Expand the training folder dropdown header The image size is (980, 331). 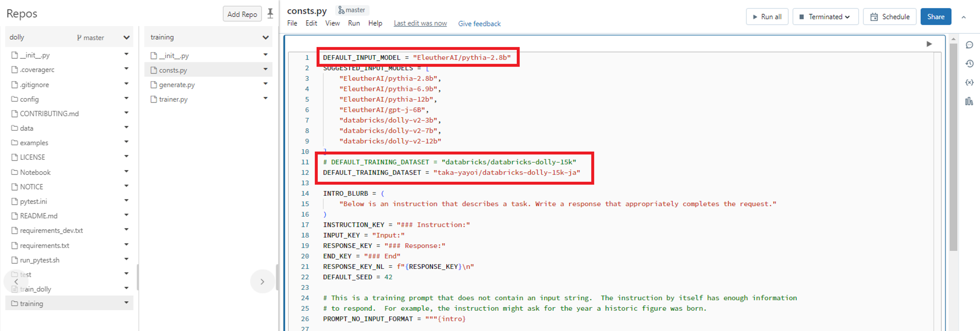point(265,38)
